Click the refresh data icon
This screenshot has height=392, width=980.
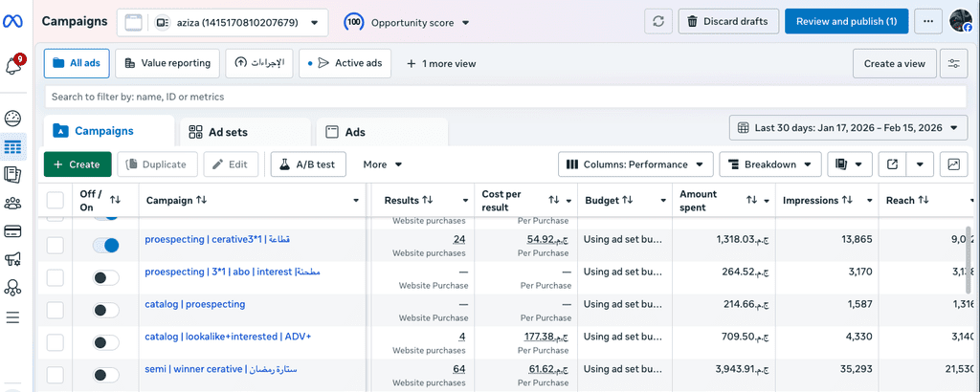pyautogui.click(x=657, y=21)
